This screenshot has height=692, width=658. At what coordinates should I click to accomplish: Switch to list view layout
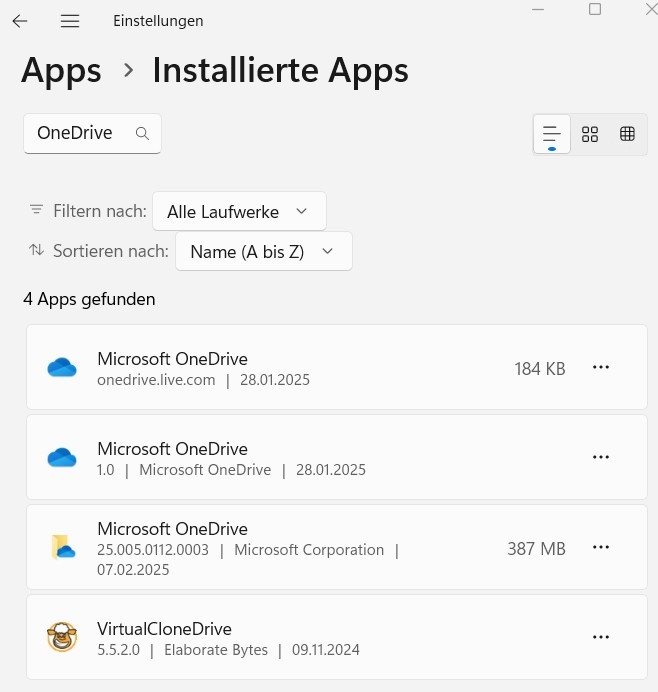coord(552,134)
